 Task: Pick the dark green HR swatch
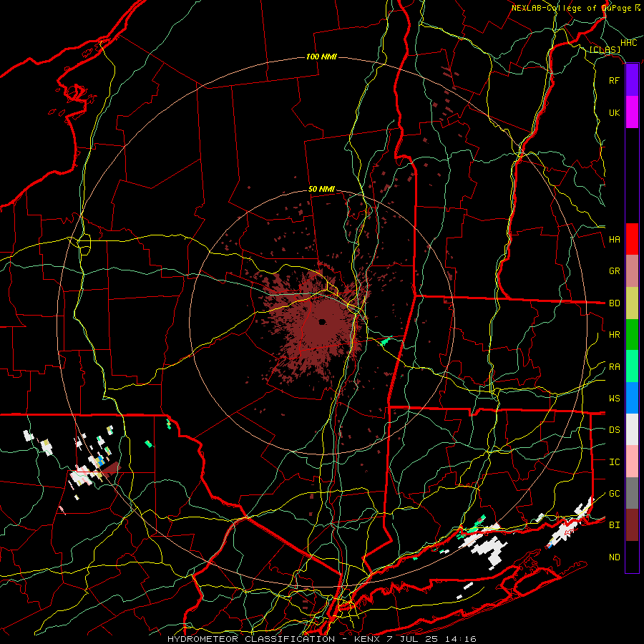click(x=632, y=335)
